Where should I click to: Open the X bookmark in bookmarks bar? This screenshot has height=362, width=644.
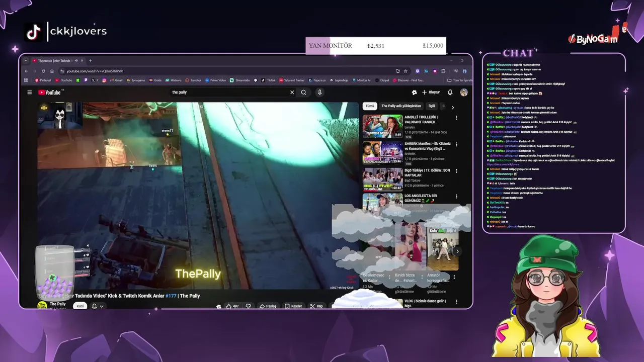click(94, 80)
